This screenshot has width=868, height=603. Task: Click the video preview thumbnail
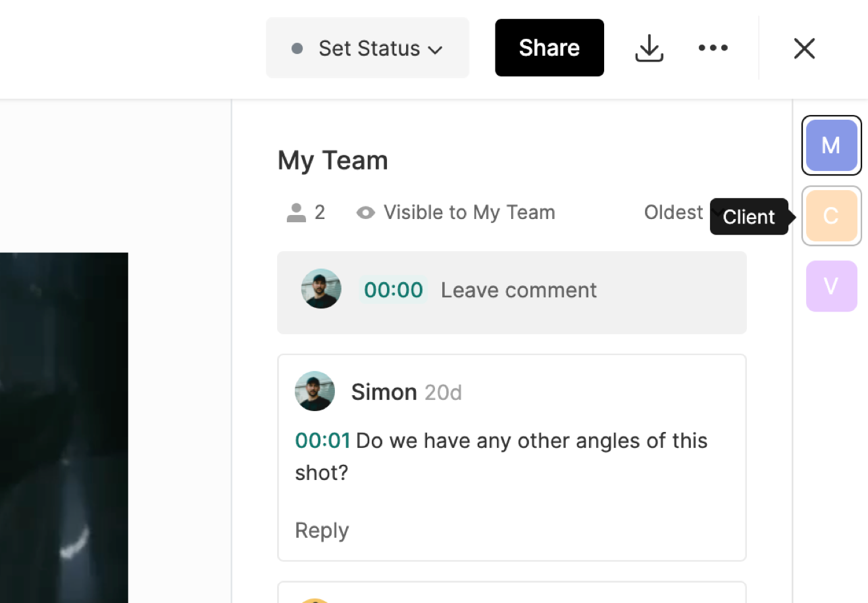tap(64, 427)
